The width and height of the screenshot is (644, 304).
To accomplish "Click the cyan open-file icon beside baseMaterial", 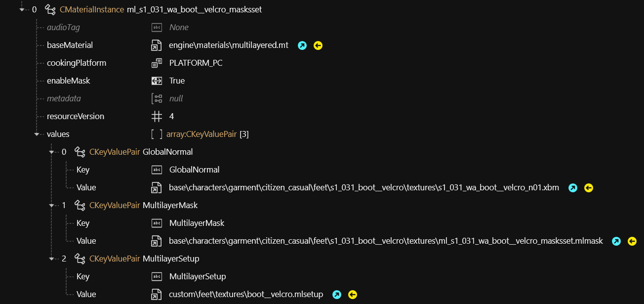I will pos(302,45).
